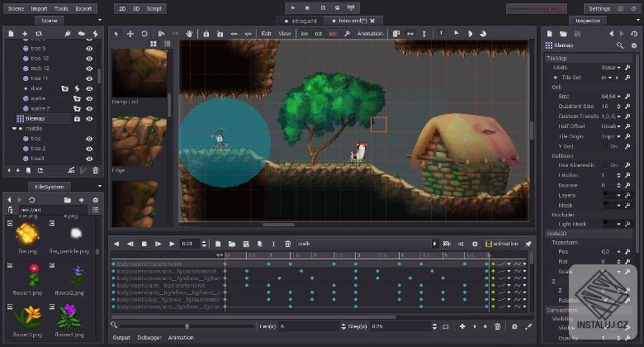Click the flip vertical arrows icon in toolbar
Viewport: 644px width, 347px height.
[424, 34]
